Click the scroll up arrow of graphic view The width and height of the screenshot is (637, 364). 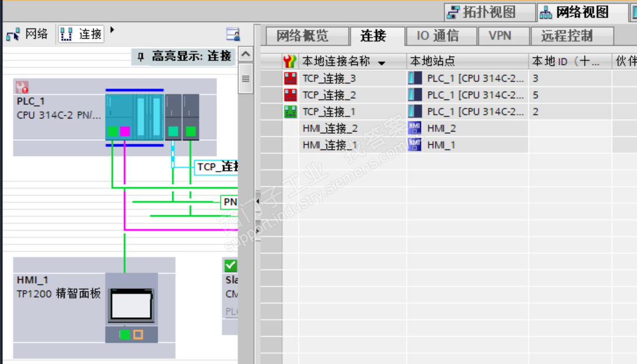245,54
